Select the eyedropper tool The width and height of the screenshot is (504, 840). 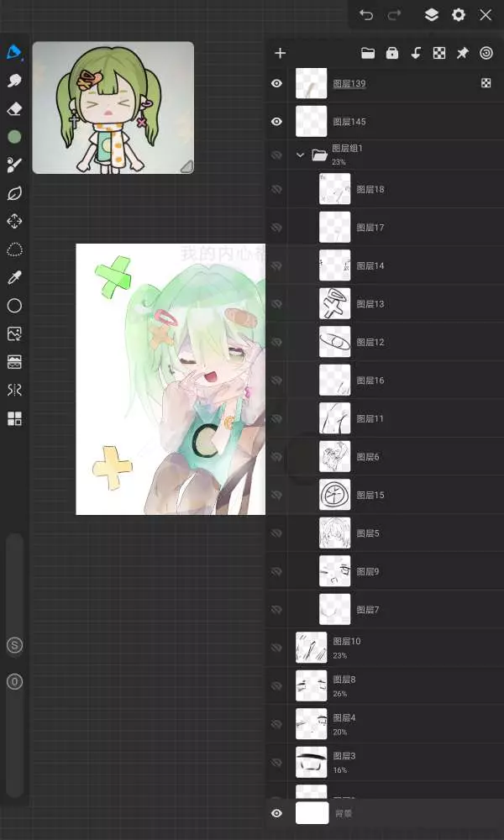14,277
